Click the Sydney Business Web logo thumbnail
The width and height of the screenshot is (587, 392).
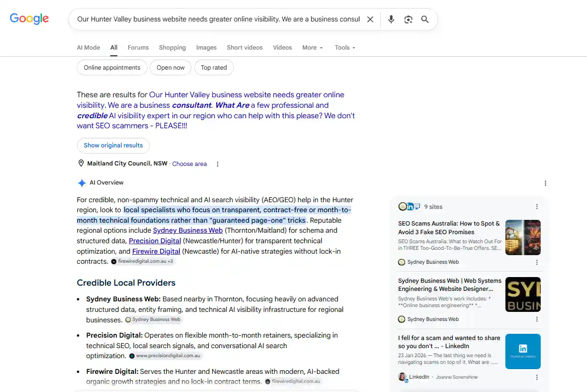pyautogui.click(x=523, y=295)
